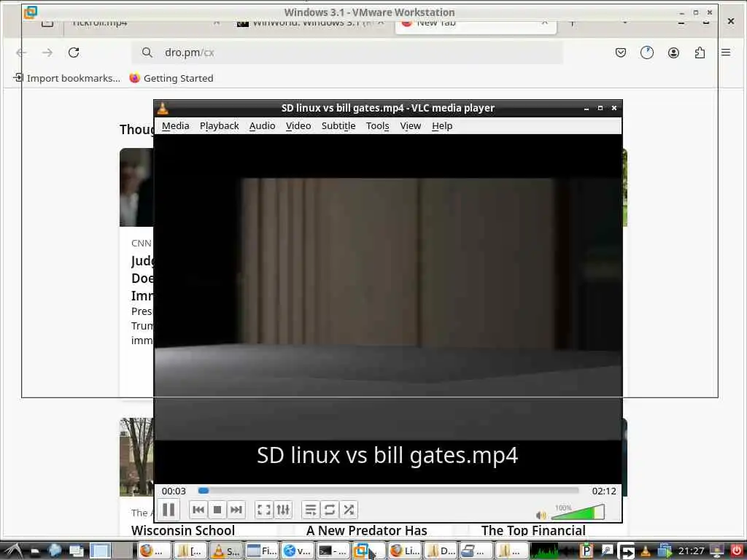Open the VLC View menu
The height and width of the screenshot is (560, 747).
[410, 125]
